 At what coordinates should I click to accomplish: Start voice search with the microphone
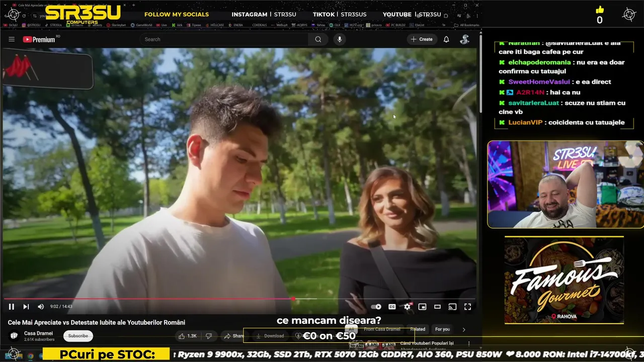340,39
